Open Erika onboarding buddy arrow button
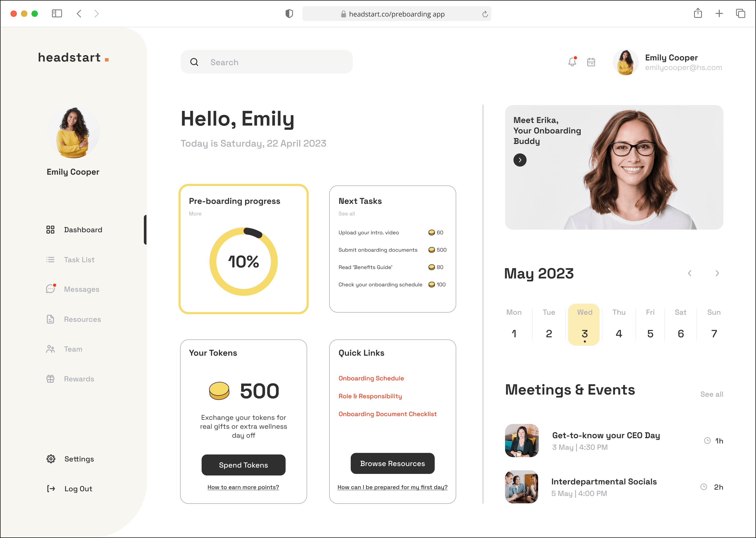756x538 pixels. pyautogui.click(x=520, y=160)
